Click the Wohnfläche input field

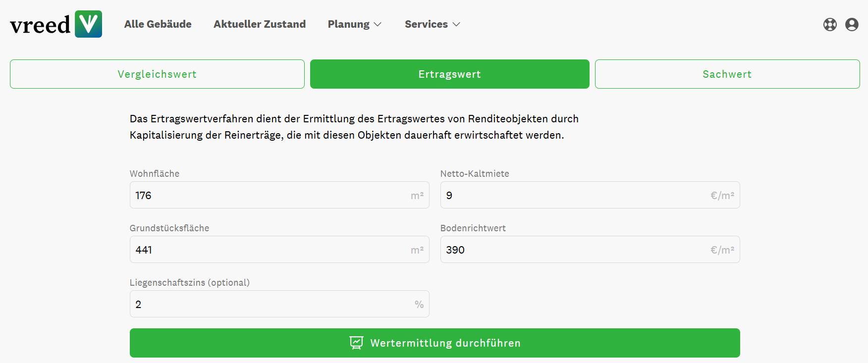click(270, 195)
